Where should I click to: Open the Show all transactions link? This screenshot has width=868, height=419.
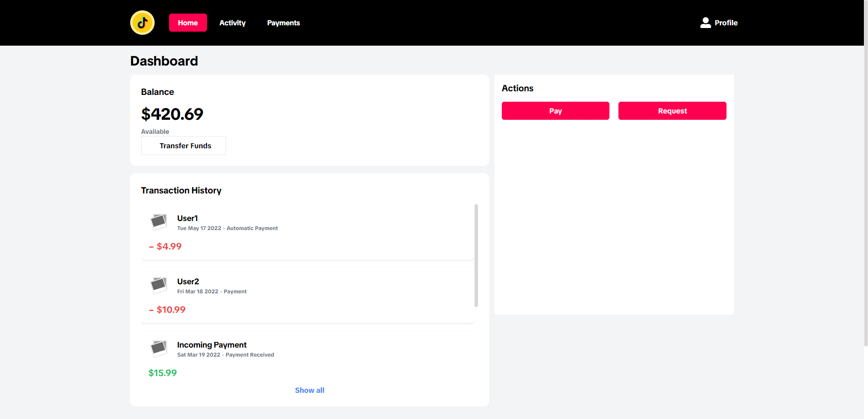310,390
